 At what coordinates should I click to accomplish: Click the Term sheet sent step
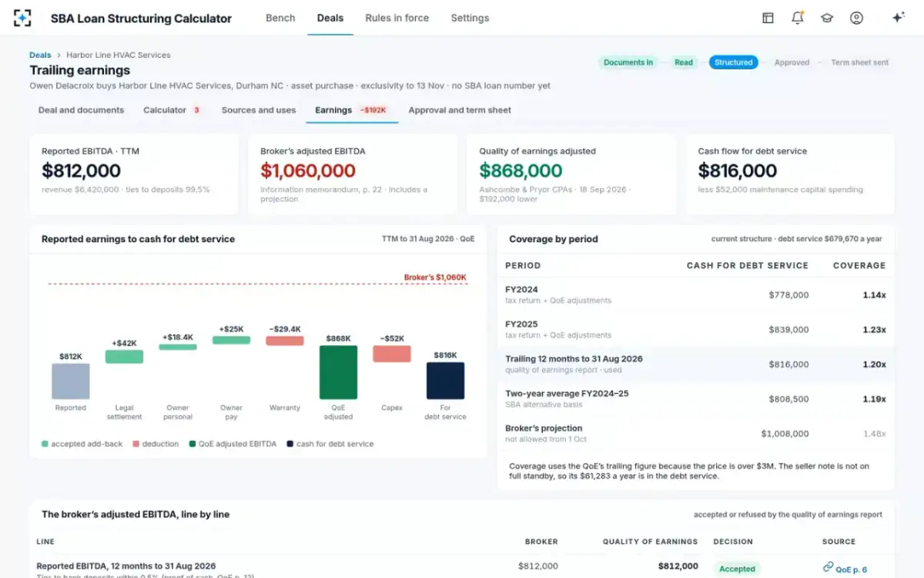[859, 62]
